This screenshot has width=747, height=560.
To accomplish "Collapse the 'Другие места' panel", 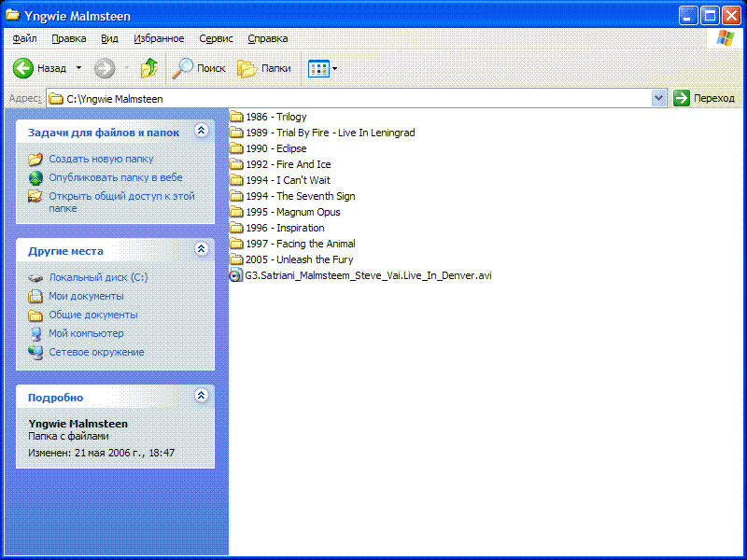I will click(201, 249).
